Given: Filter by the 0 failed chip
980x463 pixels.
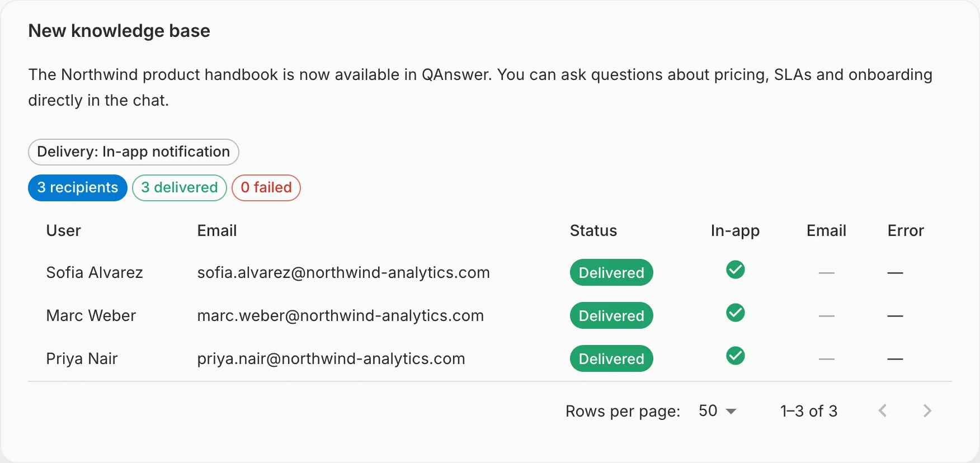Looking at the screenshot, I should click(266, 187).
